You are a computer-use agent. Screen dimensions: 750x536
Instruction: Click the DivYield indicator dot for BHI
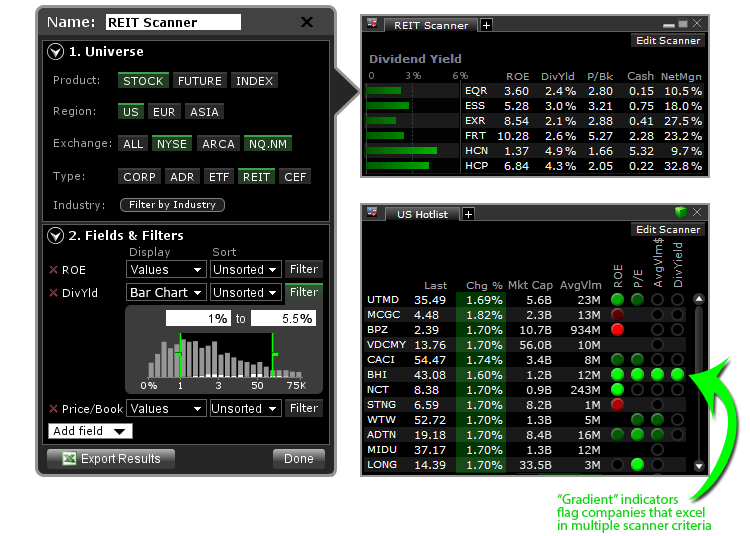[x=677, y=374]
